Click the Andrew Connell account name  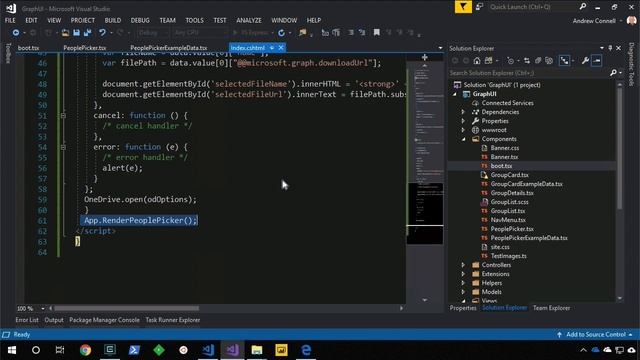[x=594, y=20]
